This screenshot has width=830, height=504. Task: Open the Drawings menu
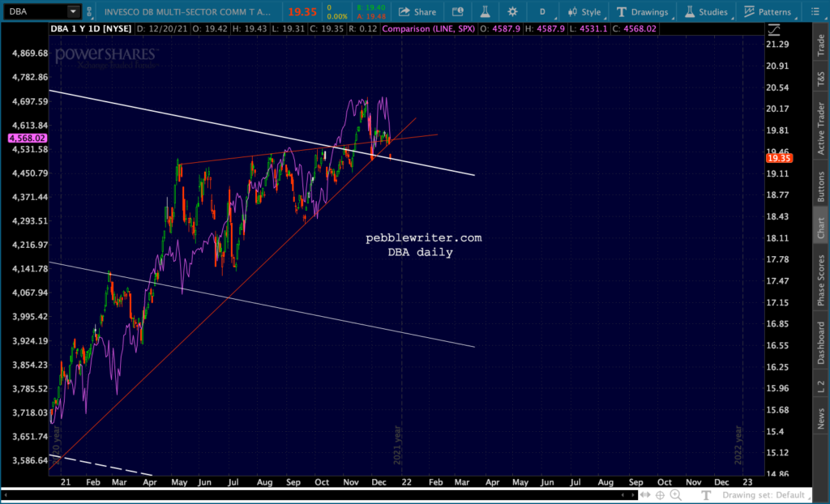[644, 11]
